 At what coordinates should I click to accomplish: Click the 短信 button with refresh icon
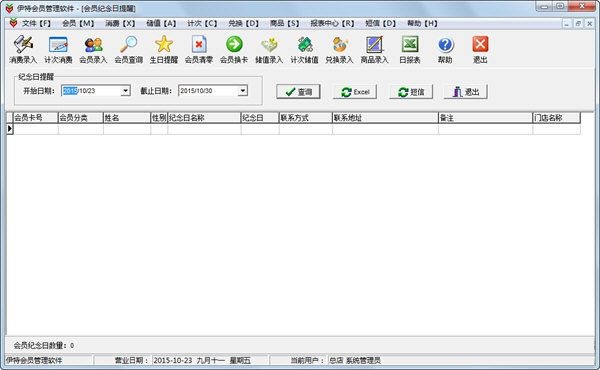(x=411, y=92)
